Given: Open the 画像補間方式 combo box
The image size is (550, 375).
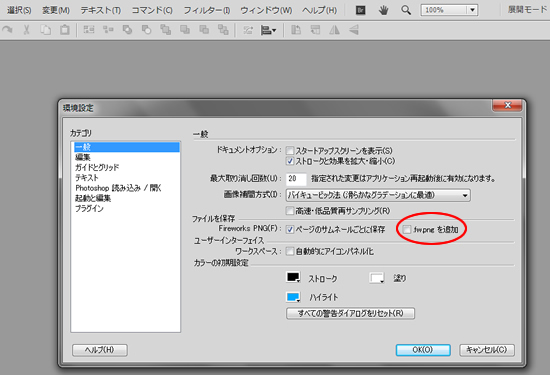Looking at the screenshot, I should tap(378, 195).
